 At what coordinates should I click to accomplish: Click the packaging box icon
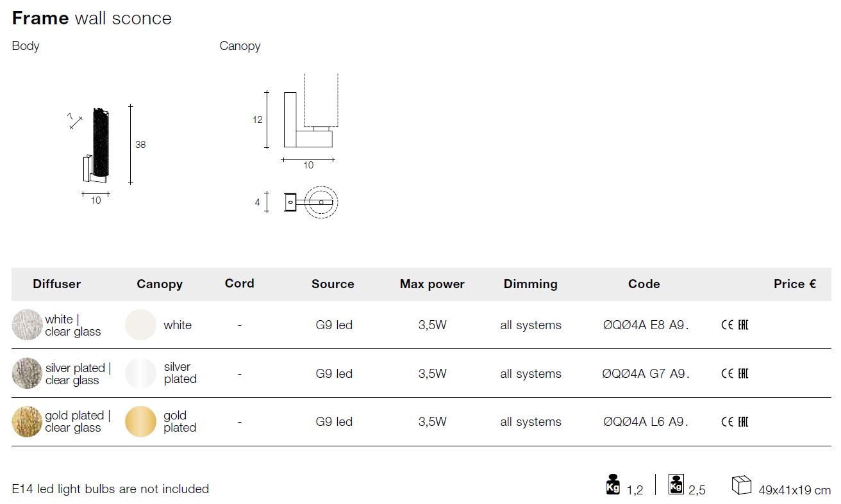pos(741,485)
